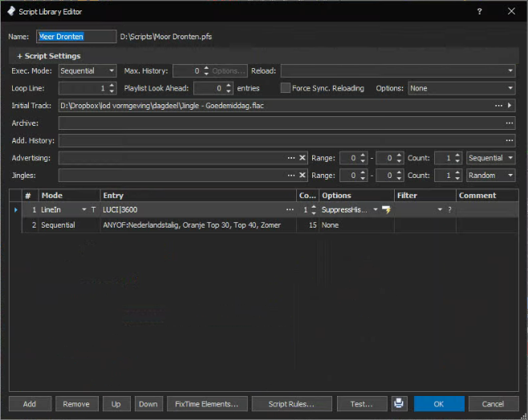Click the resize grip in window corner
Screen dimensions: 528x420
524,416
